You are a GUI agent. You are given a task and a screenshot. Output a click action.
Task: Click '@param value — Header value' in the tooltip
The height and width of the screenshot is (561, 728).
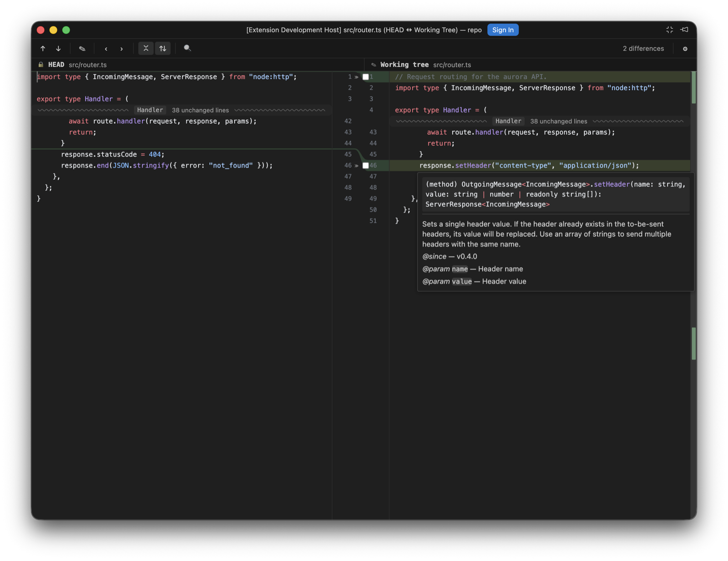click(x=474, y=281)
